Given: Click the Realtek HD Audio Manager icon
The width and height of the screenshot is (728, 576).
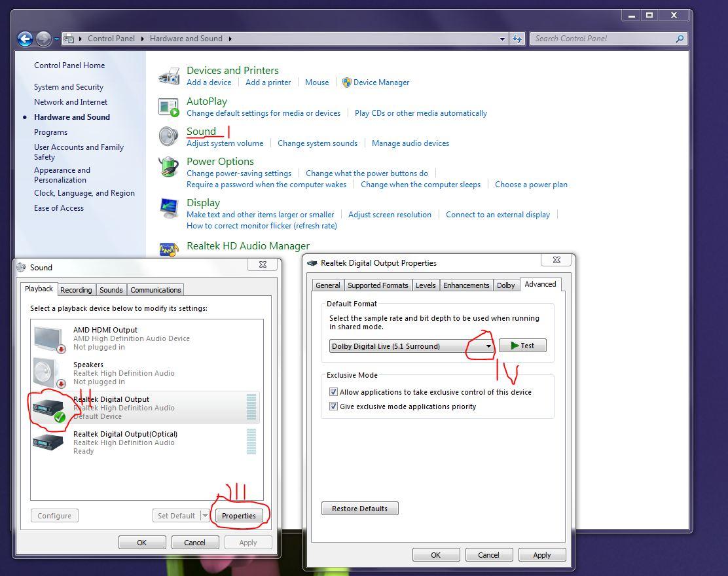Looking at the screenshot, I should [x=168, y=249].
